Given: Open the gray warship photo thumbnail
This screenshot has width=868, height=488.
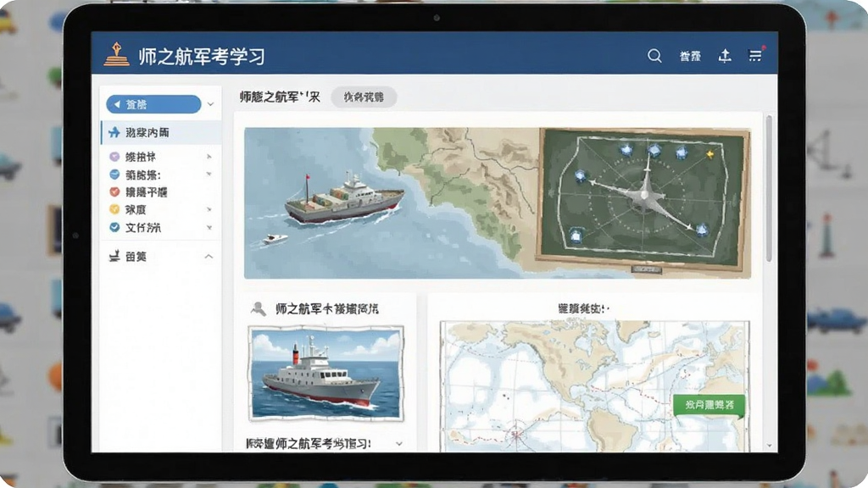Looking at the screenshot, I should click(x=325, y=374).
